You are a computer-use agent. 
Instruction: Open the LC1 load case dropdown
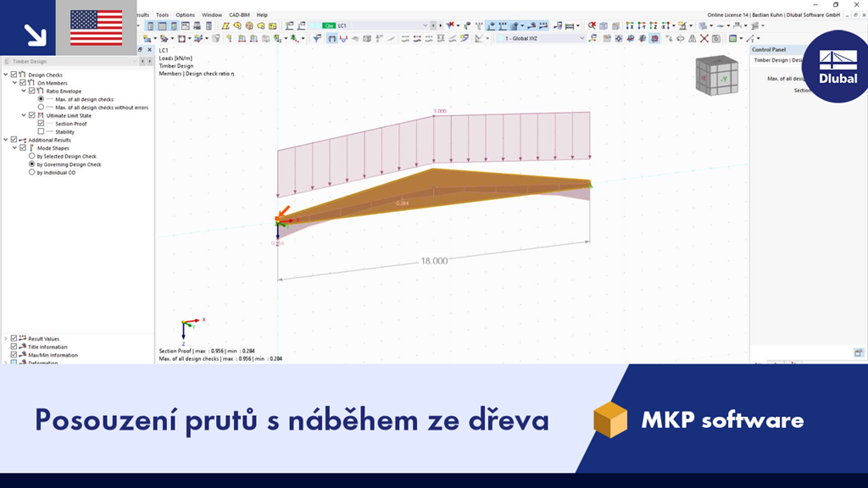point(425,25)
